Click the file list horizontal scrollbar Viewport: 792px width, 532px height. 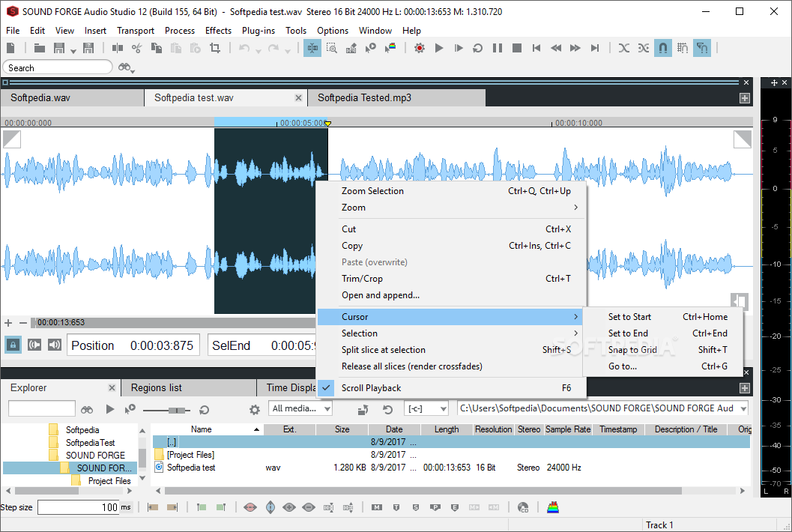click(x=423, y=491)
